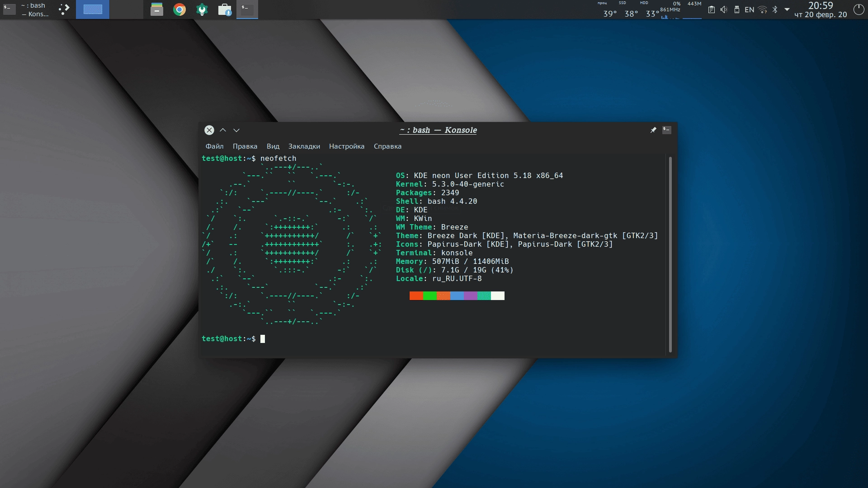This screenshot has height=488, width=868.
Task: Open the Правка menu
Action: click(x=245, y=146)
